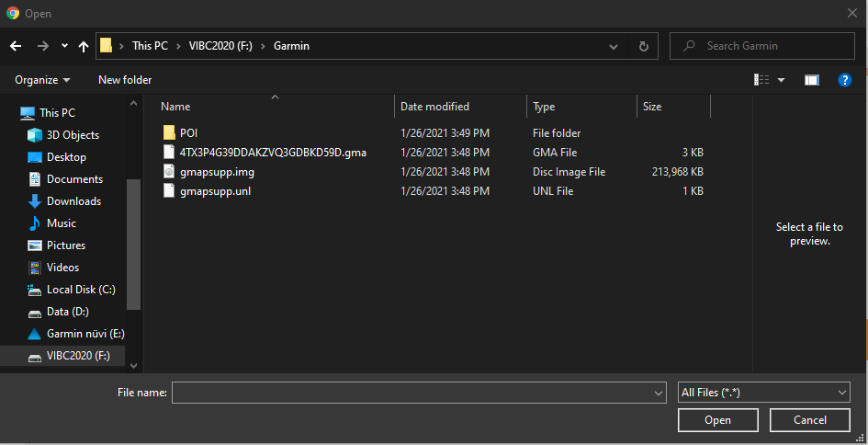The image size is (868, 445).
Task: Click the .gma file icon
Action: tap(169, 153)
